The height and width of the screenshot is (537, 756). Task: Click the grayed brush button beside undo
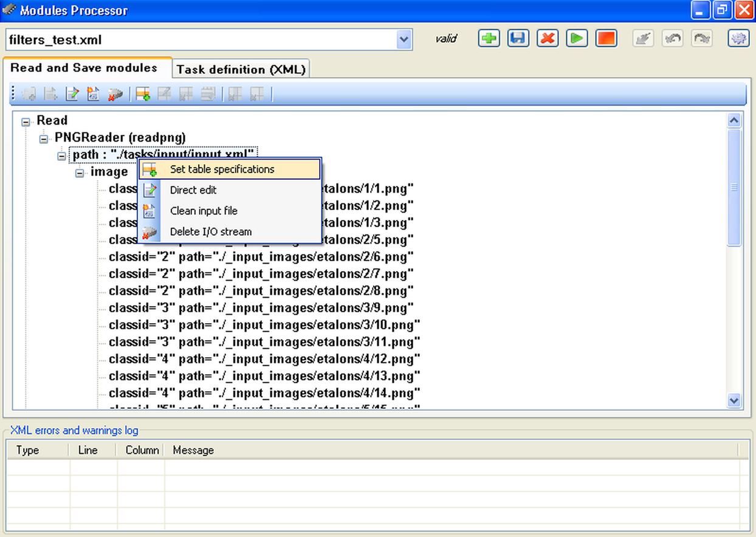pyautogui.click(x=643, y=39)
